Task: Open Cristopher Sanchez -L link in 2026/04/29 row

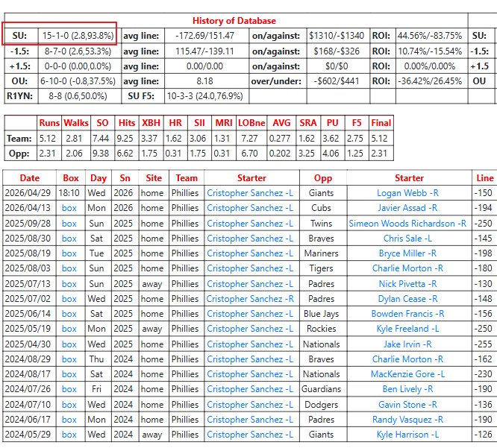Action: [x=250, y=193]
